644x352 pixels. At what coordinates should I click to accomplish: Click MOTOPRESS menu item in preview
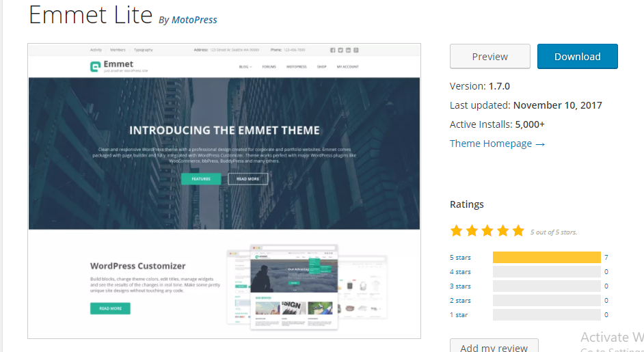tap(297, 66)
